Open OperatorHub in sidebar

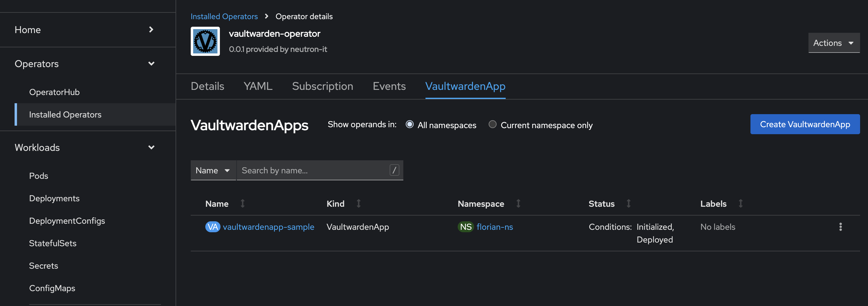click(x=54, y=92)
